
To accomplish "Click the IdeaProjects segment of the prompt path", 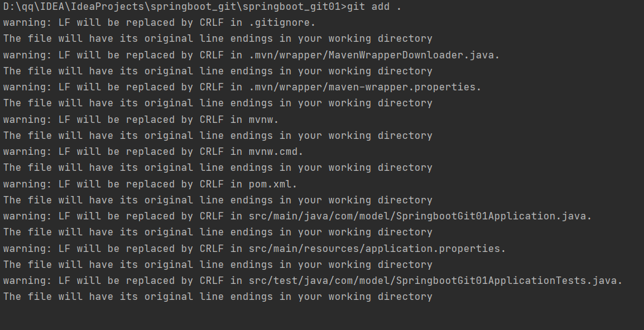I will [x=107, y=7].
